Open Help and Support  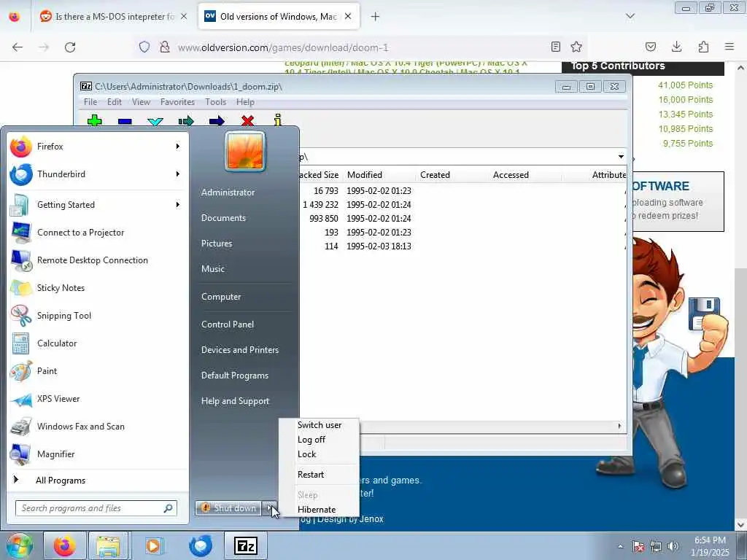(244, 401)
